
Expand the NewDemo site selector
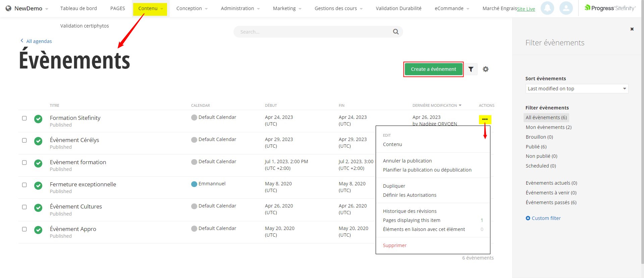(x=28, y=8)
